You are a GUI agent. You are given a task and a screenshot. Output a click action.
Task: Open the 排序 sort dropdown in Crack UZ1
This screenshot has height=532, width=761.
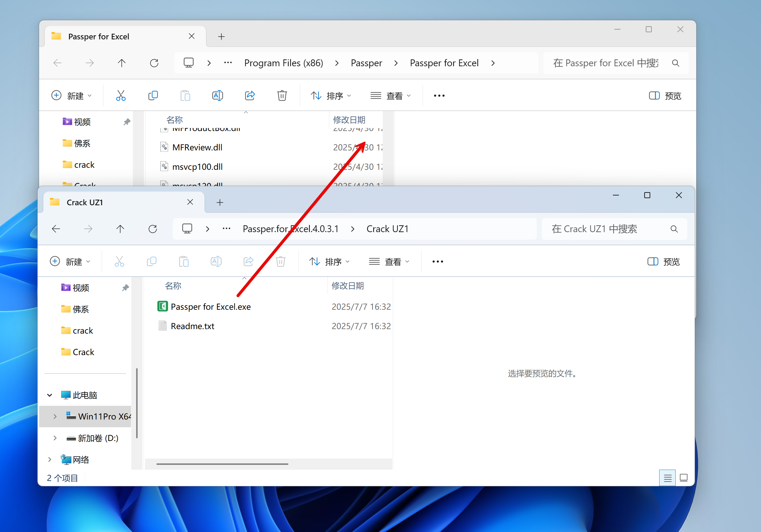click(x=330, y=262)
